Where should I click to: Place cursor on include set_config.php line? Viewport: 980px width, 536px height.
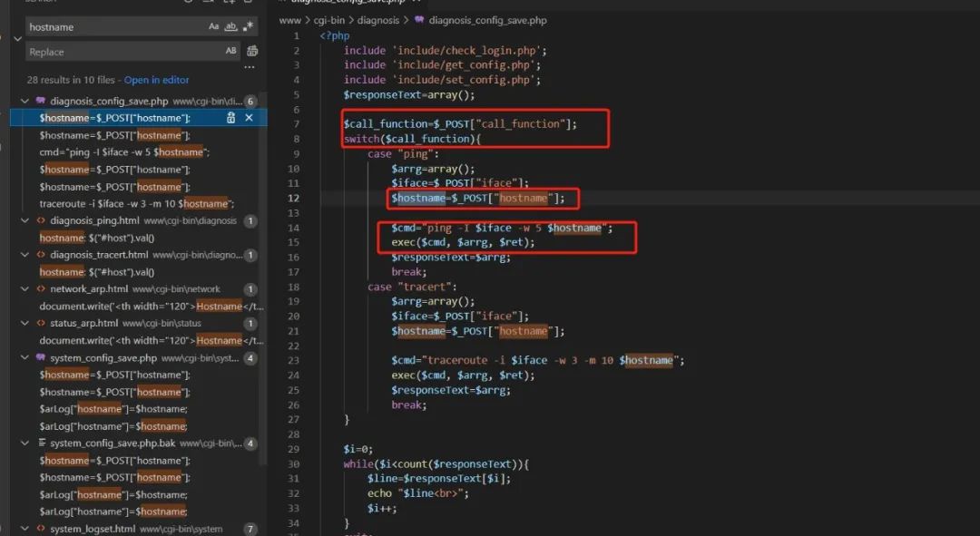coord(442,80)
